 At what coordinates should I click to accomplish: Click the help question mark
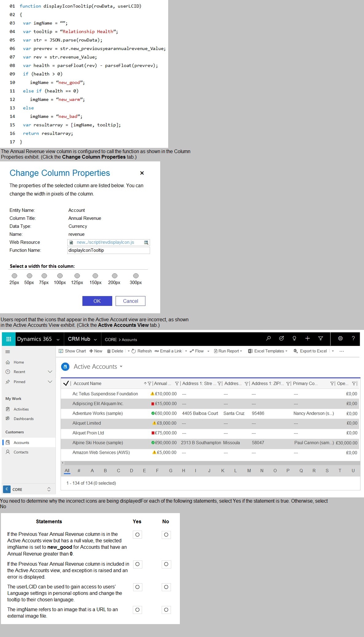point(353,338)
